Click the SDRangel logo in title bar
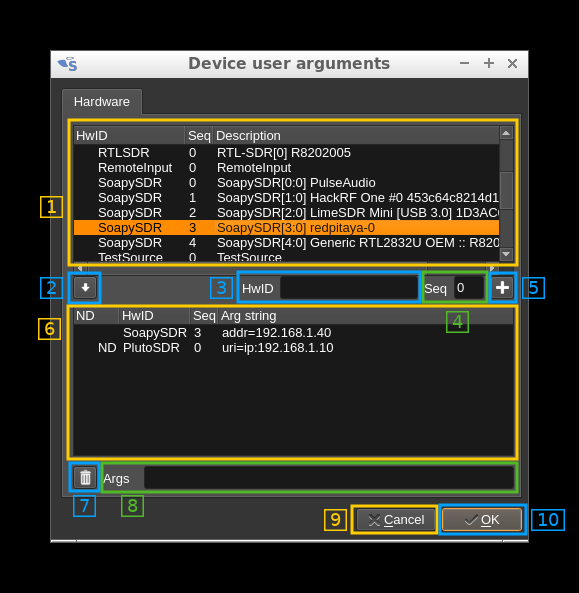 pyautogui.click(x=68, y=64)
